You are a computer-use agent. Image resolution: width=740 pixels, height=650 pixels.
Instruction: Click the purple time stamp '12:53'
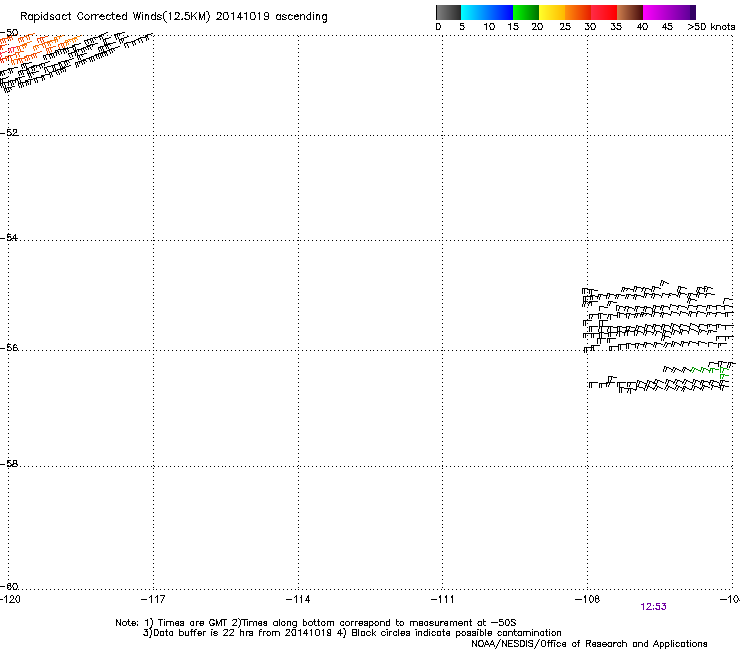tap(653, 607)
